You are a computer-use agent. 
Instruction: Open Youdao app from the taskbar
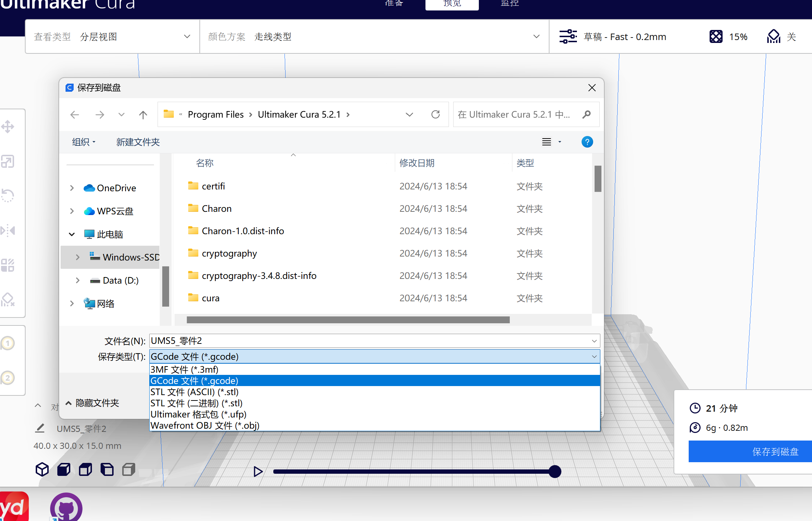(x=14, y=507)
